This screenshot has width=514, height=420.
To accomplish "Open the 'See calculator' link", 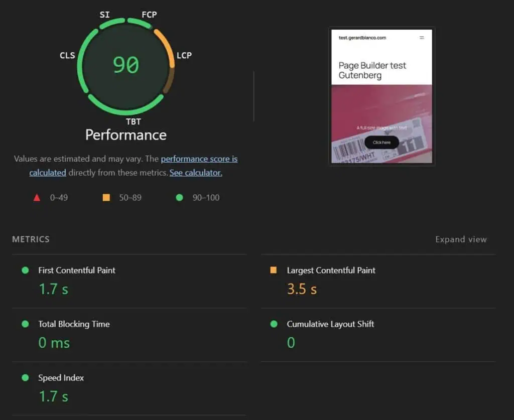I will click(x=196, y=173).
